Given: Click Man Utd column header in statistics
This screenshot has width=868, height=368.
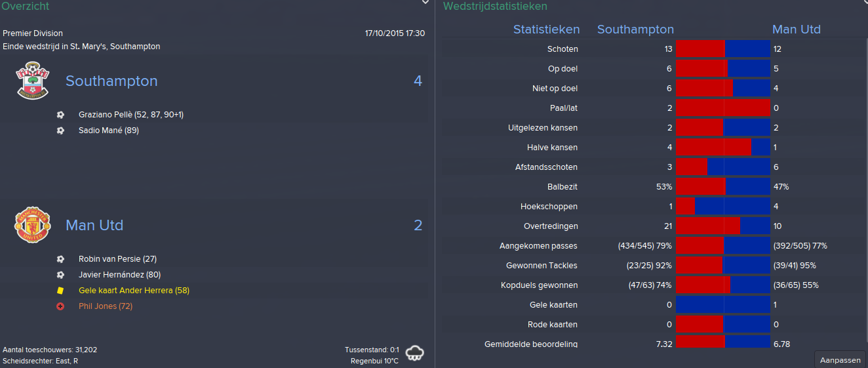Looking at the screenshot, I should point(796,30).
